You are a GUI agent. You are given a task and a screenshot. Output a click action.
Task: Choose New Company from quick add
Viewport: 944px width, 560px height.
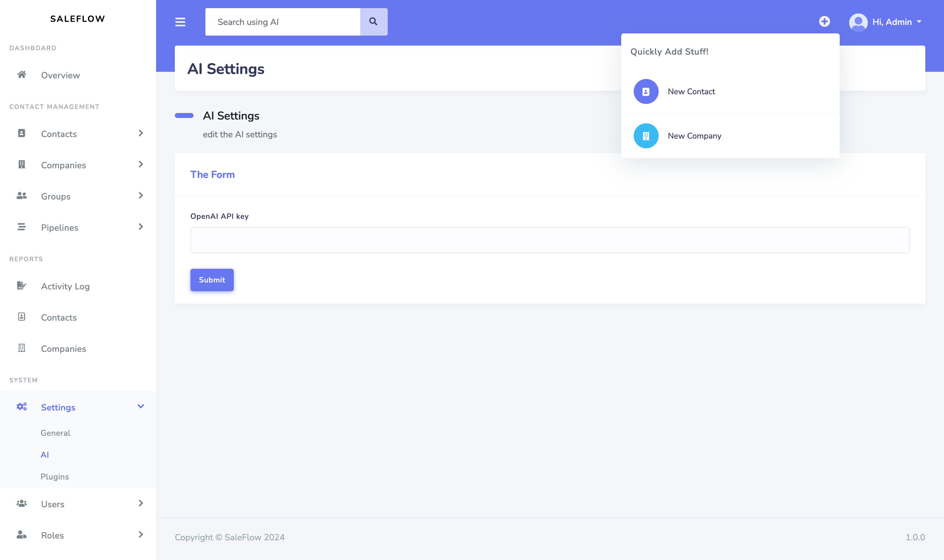695,136
